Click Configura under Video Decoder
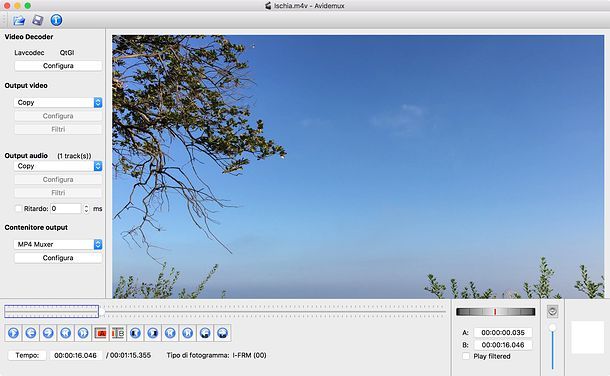 (58, 66)
